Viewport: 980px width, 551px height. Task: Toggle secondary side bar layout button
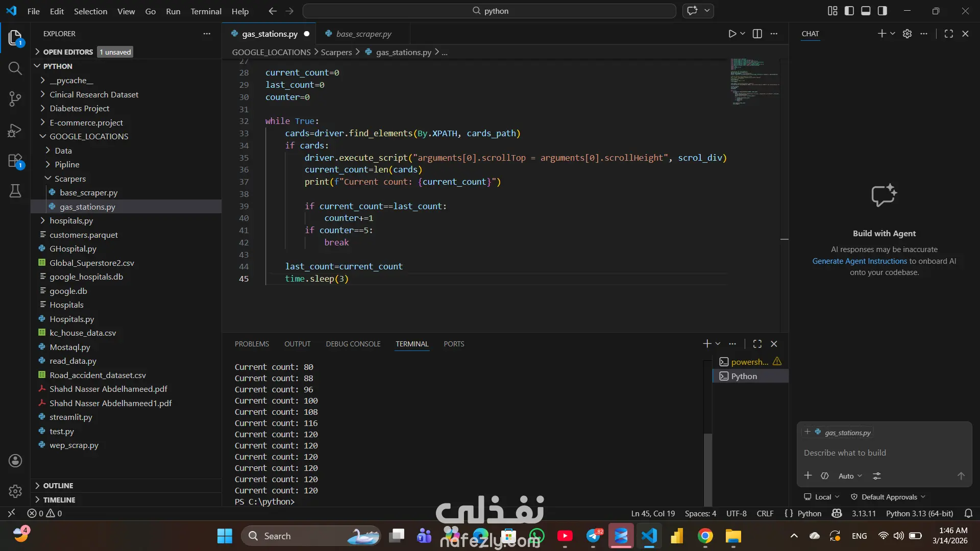[x=883, y=11]
